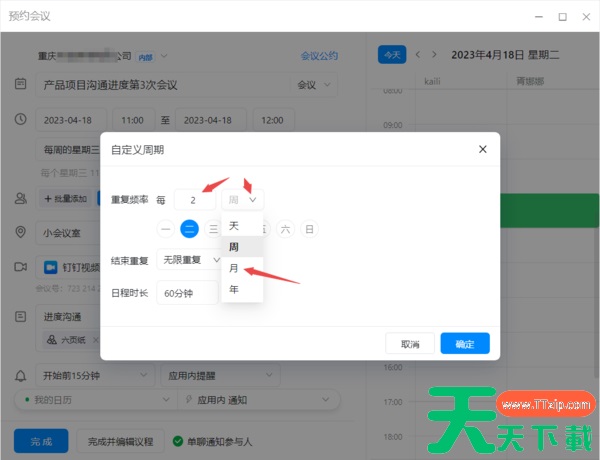Click the blue 完成 button
The width and height of the screenshot is (600, 460).
41,441
